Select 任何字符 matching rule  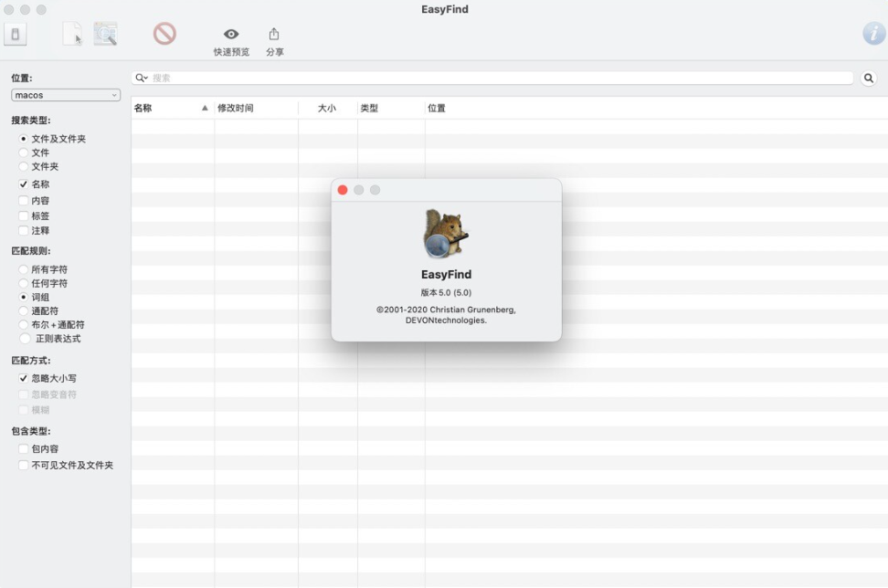[23, 283]
